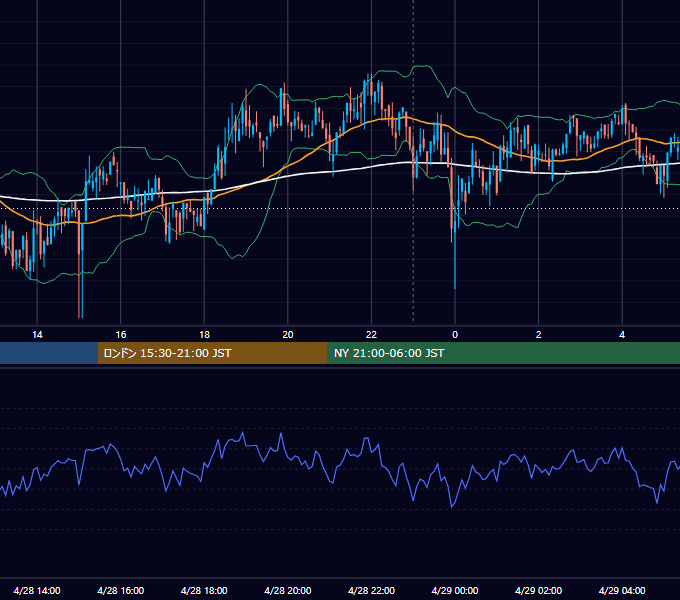Click the blue session band before ロンドン

point(49,353)
